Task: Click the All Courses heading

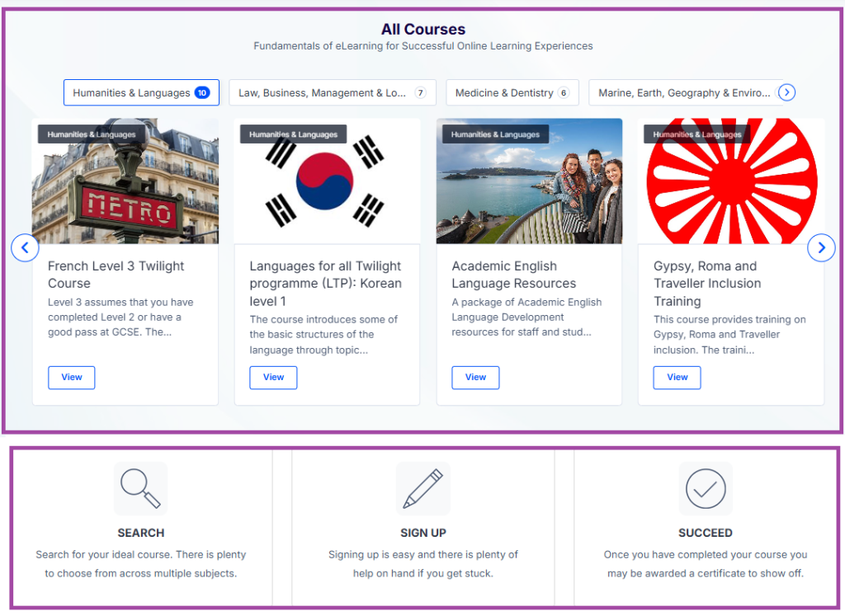Action: [x=423, y=29]
